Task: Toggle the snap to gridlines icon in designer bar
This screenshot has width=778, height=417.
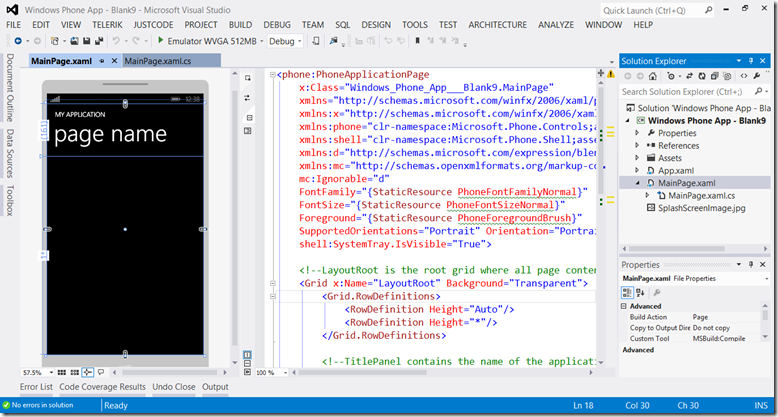Action: click(x=75, y=372)
